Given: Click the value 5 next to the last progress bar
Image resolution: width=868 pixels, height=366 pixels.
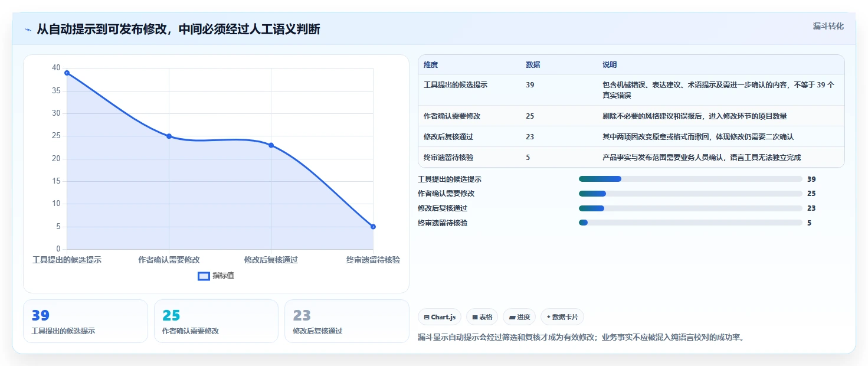Looking at the screenshot, I should [809, 223].
